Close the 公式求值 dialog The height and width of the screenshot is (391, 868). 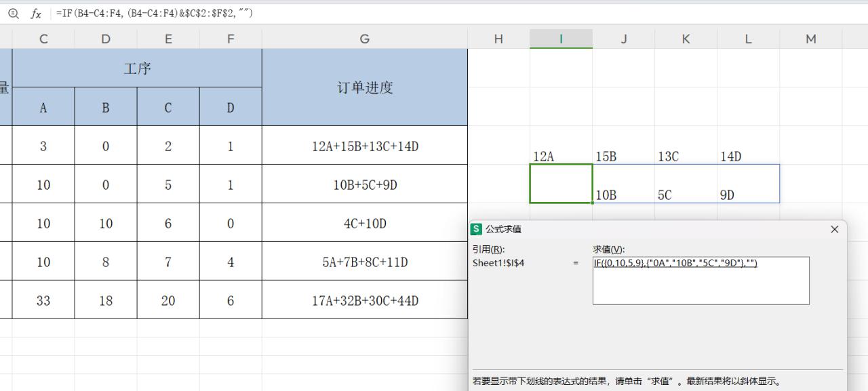834,229
